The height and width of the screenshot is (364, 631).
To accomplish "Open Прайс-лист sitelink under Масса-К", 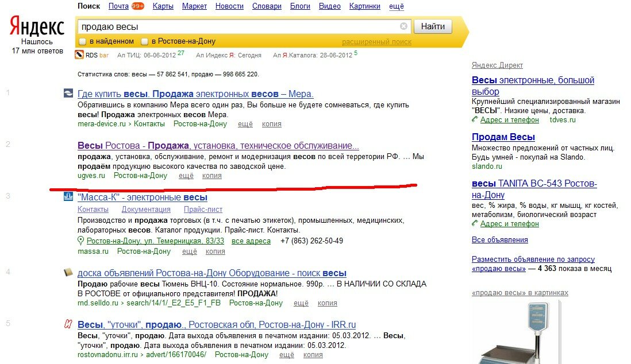I will coord(203,209).
